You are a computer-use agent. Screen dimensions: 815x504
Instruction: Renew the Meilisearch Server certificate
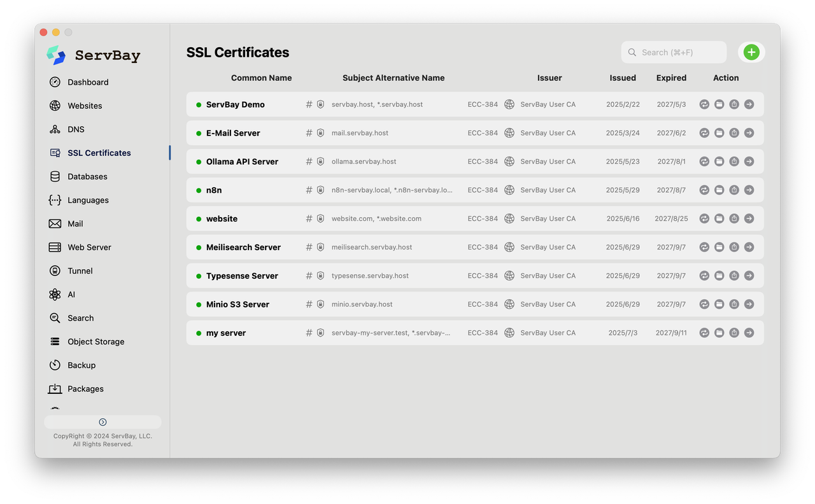pos(704,247)
